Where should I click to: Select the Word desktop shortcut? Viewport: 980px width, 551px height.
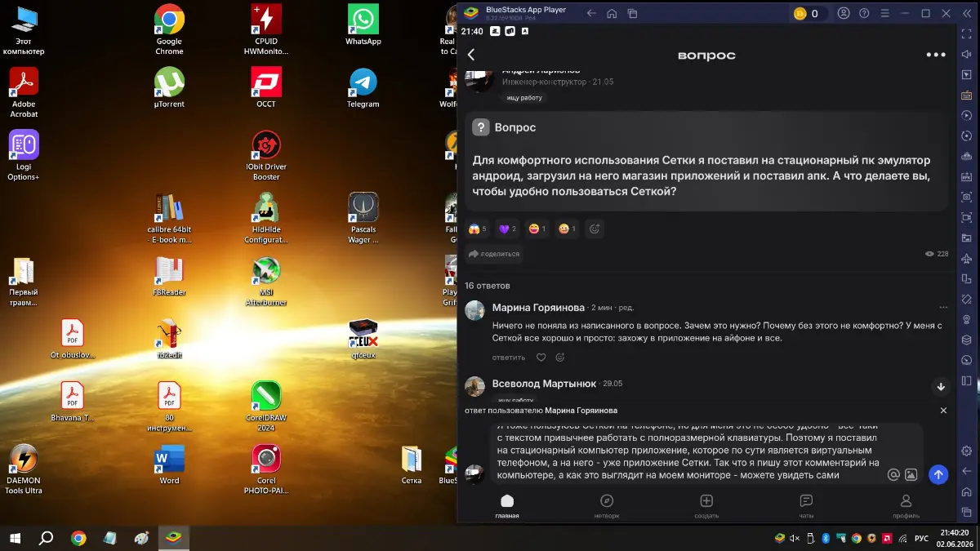point(169,464)
